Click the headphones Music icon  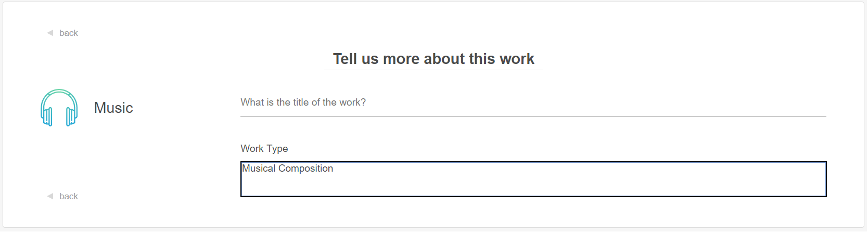tap(59, 108)
